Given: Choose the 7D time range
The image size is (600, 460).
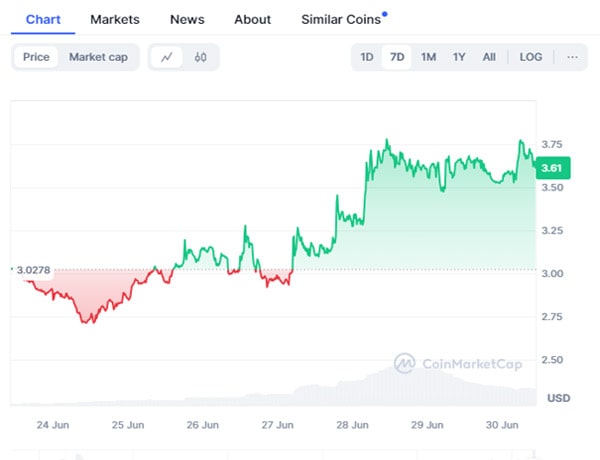Looking at the screenshot, I should [397, 57].
